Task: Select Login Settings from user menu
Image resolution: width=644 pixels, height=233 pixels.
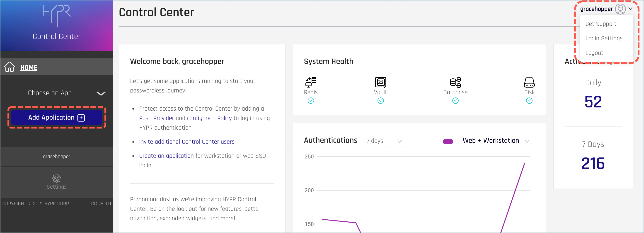Action: 604,39
